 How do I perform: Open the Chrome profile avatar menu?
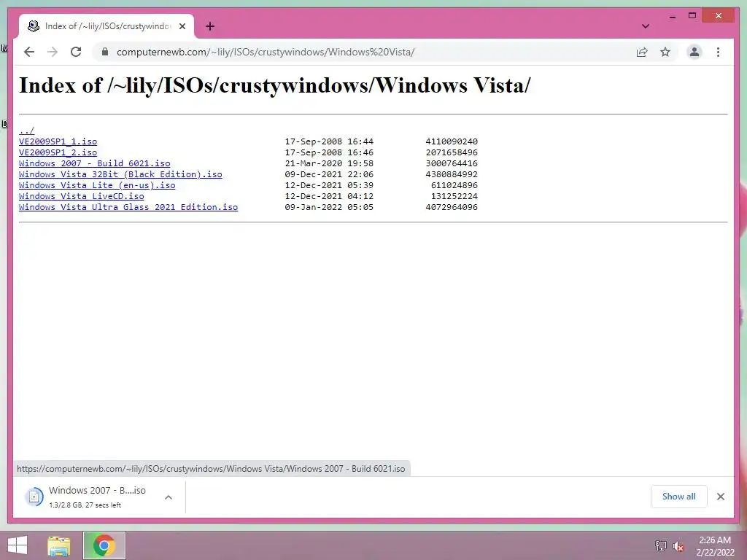(x=694, y=52)
